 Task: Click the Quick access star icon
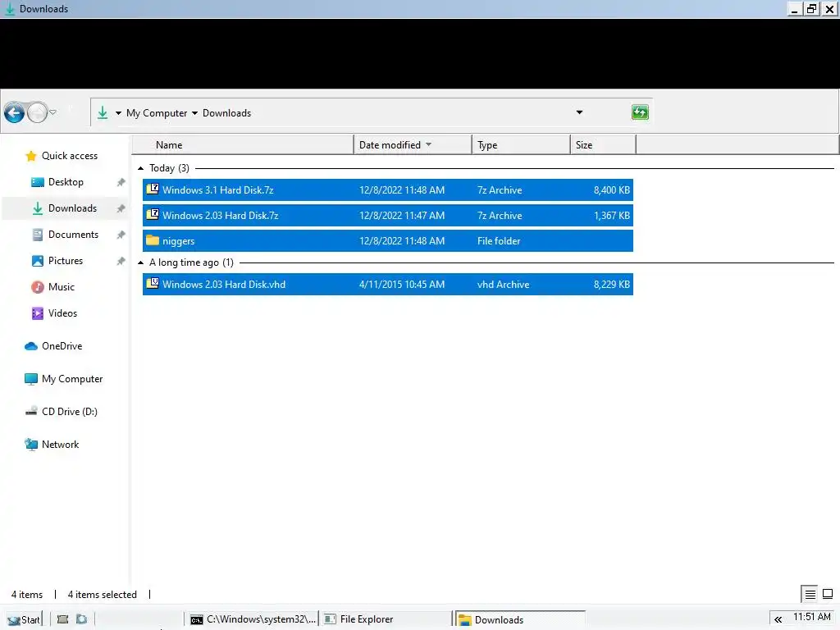click(31, 156)
